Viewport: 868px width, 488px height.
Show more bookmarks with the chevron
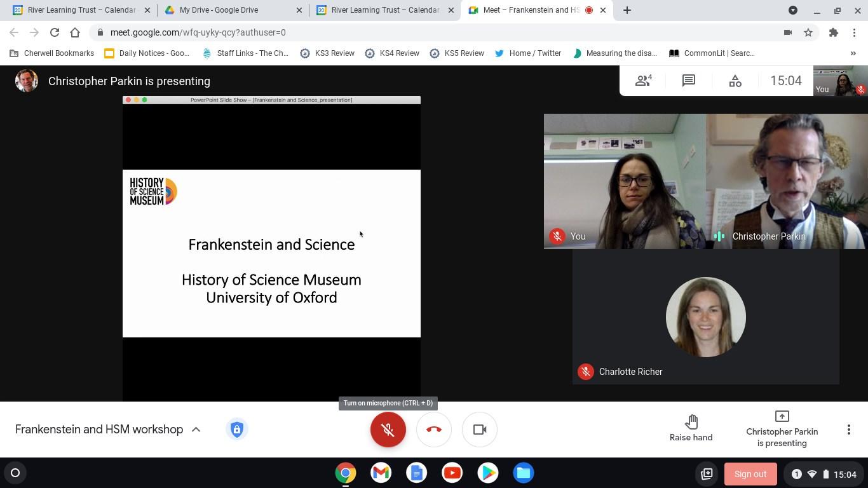click(x=853, y=53)
